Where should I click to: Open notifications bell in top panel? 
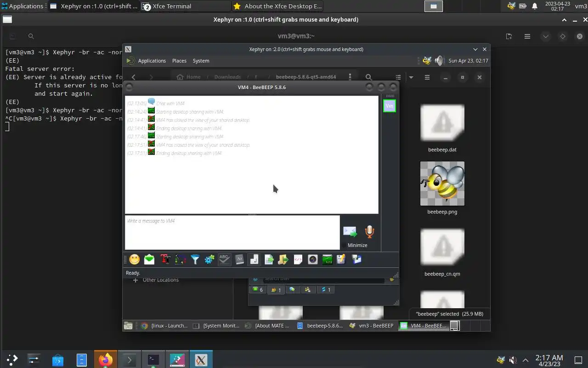tap(535, 6)
